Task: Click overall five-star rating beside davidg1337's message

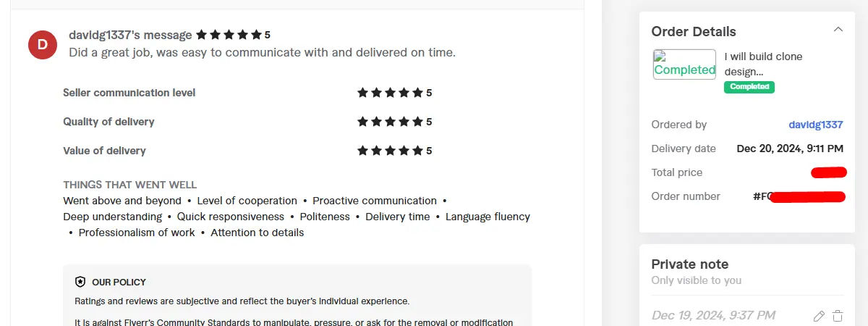Action: point(229,35)
